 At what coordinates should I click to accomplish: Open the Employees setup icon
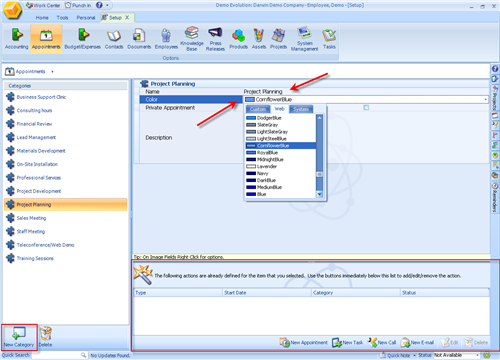tap(166, 39)
